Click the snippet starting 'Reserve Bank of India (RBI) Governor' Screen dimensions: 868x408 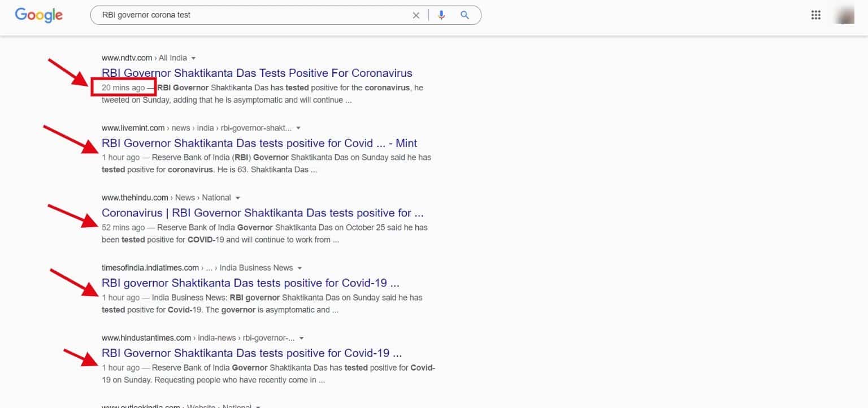[266, 163]
